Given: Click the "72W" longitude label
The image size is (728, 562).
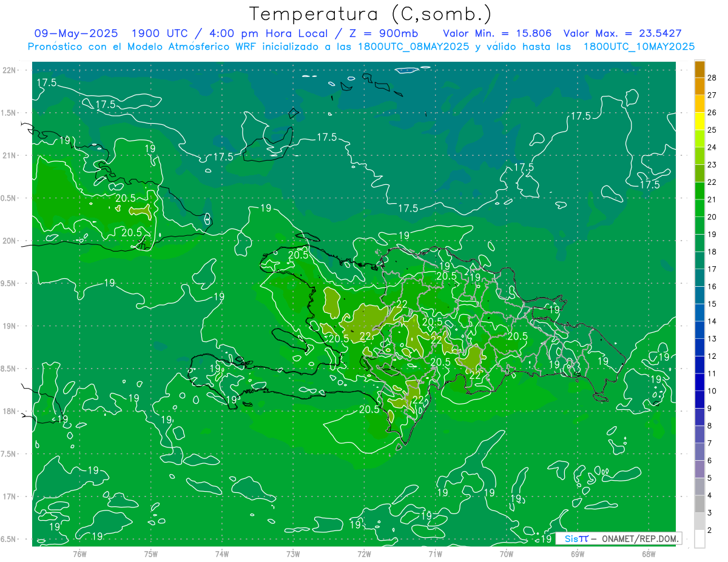Looking at the screenshot, I should 364,554.
